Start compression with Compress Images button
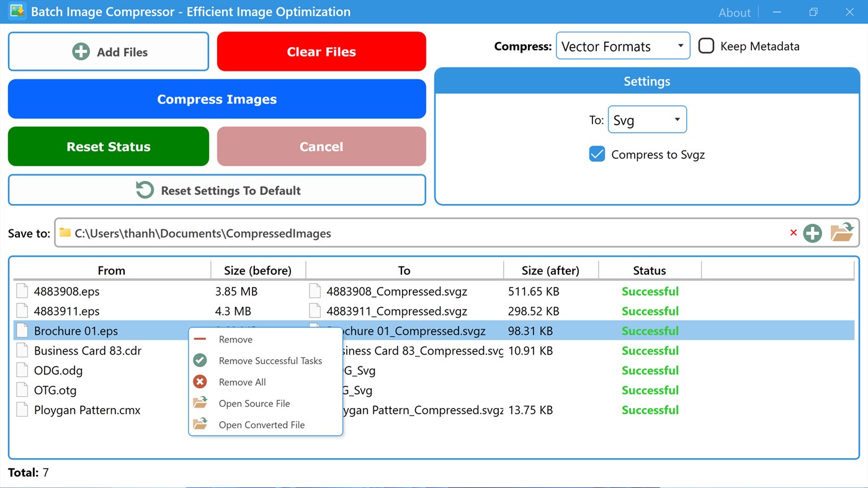The height and width of the screenshot is (488, 868). 217,99
